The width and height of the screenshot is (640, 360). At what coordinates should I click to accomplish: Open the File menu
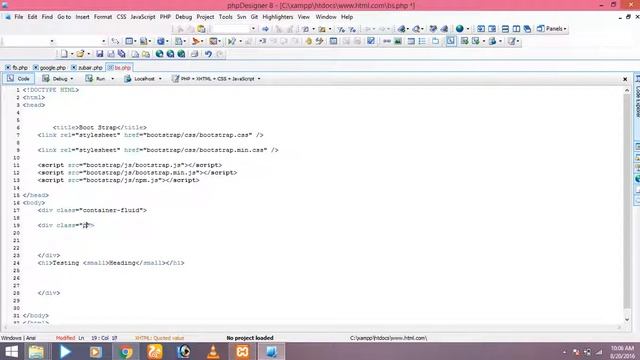coord(19,17)
